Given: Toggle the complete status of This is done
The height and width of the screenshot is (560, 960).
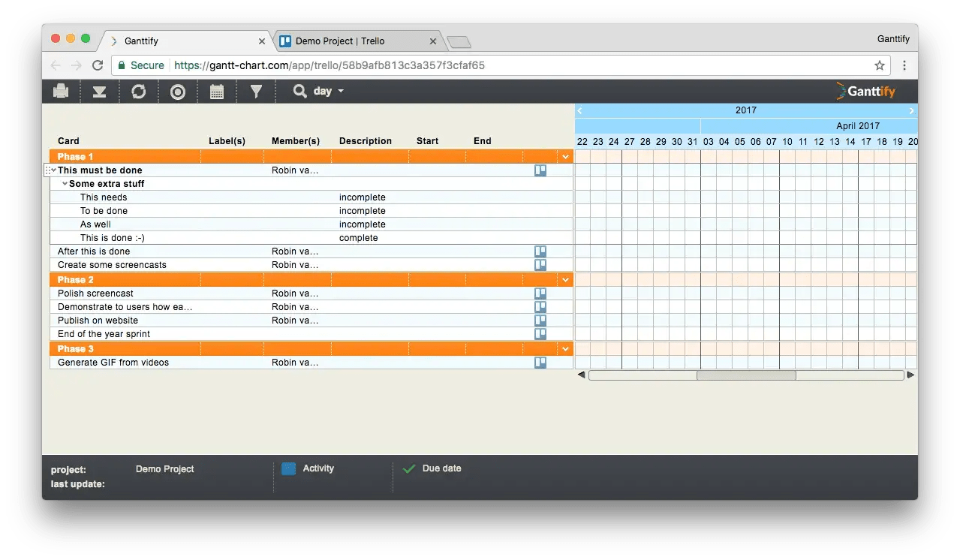Looking at the screenshot, I should [x=359, y=237].
